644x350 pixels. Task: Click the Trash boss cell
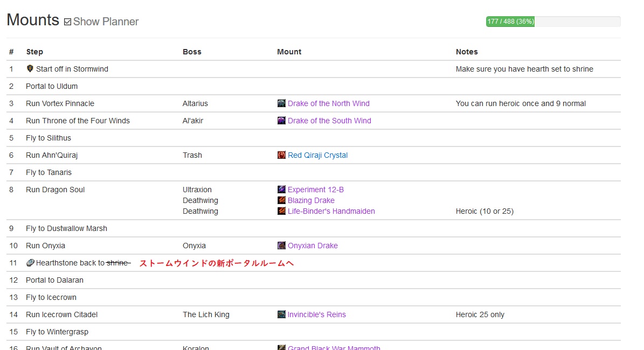pyautogui.click(x=192, y=155)
